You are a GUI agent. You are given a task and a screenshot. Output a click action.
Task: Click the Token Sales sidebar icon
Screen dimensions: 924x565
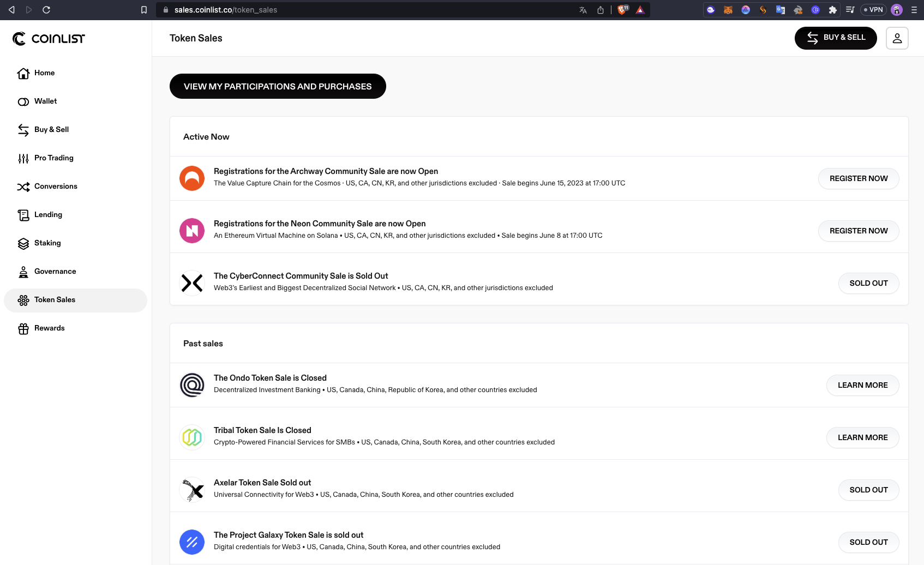[23, 300]
